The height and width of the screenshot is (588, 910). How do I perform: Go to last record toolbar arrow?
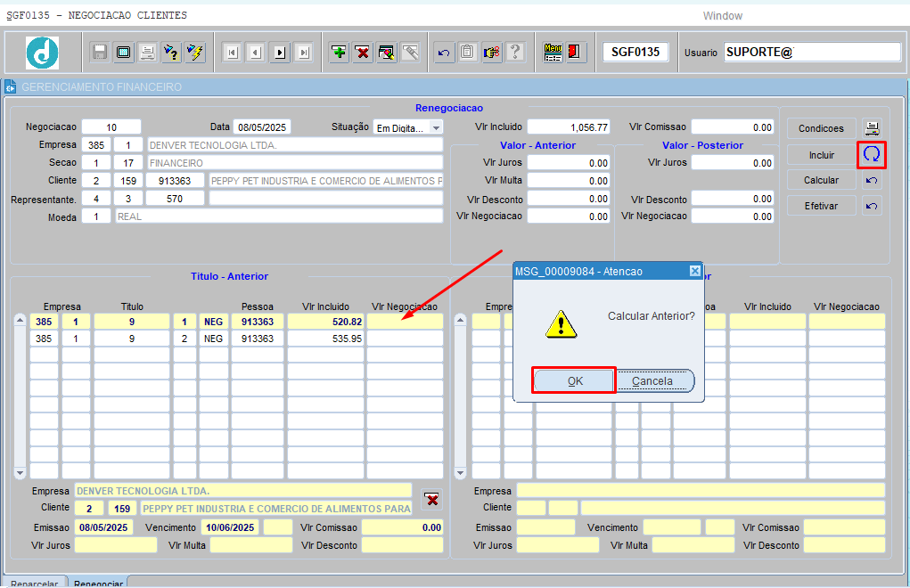304,53
